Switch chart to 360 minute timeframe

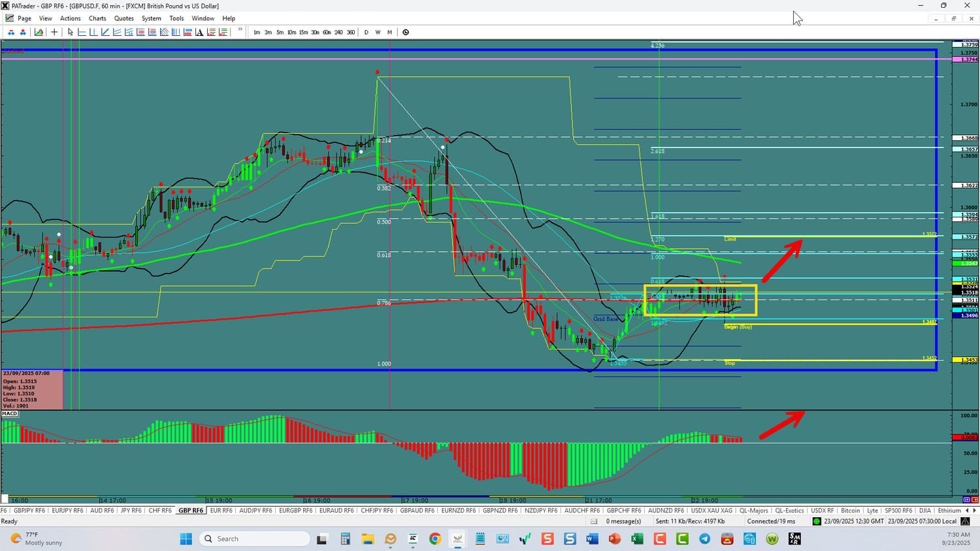pos(351,32)
